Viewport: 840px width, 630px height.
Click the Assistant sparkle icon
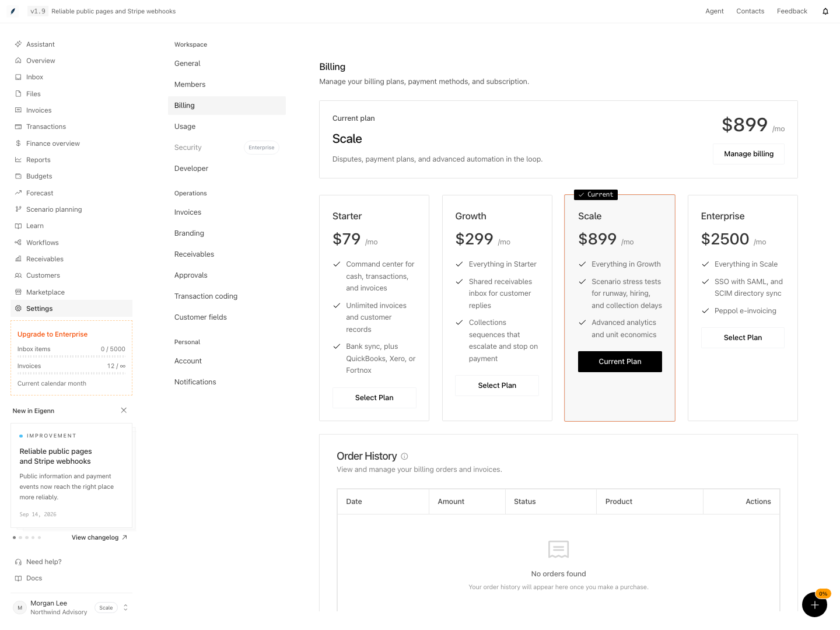tap(18, 44)
